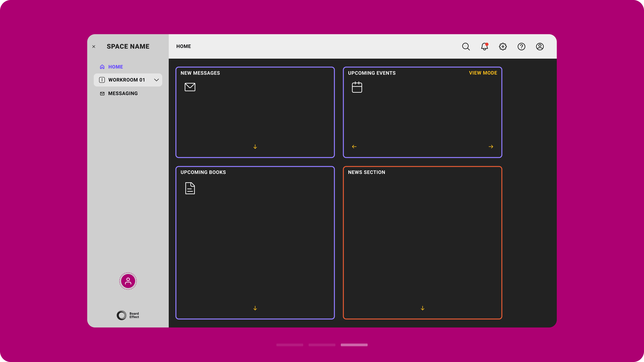Open the help question mark icon
Viewport: 644px width, 362px height.
point(521,46)
